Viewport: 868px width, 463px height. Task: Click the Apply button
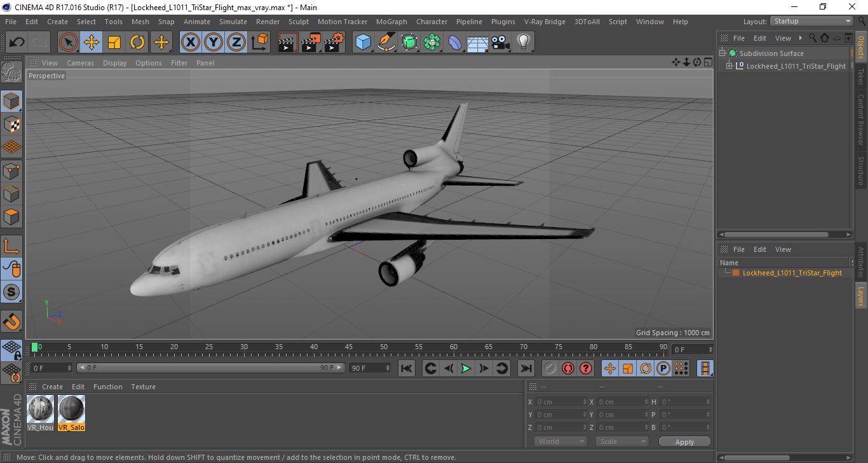pos(684,441)
